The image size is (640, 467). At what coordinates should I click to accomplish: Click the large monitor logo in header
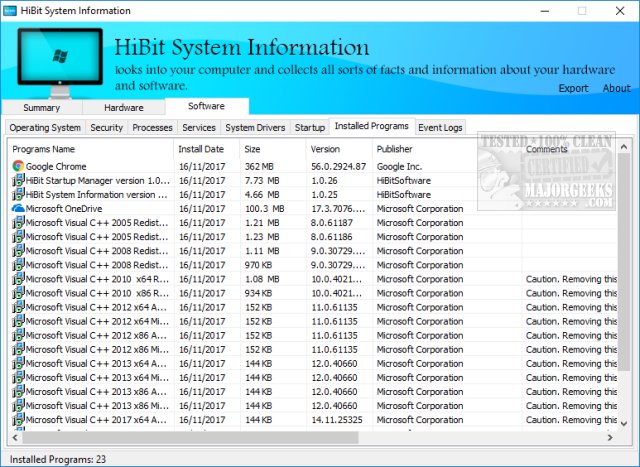pyautogui.click(x=59, y=59)
